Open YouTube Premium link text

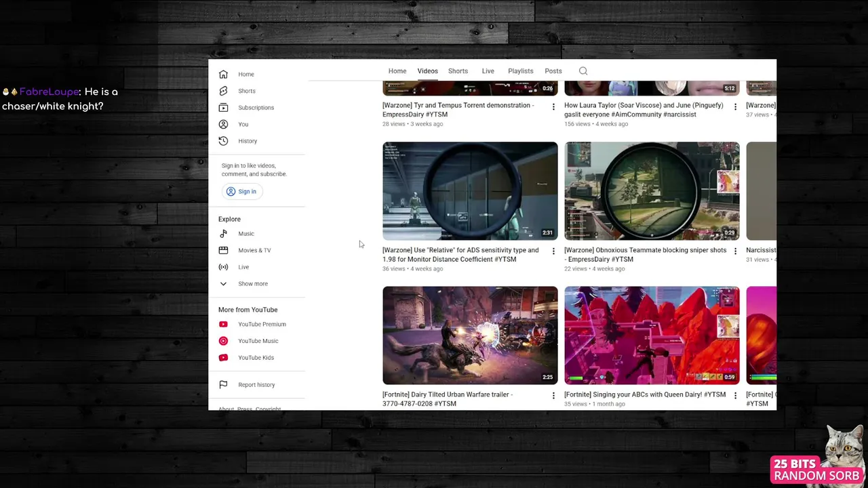pyautogui.click(x=262, y=324)
